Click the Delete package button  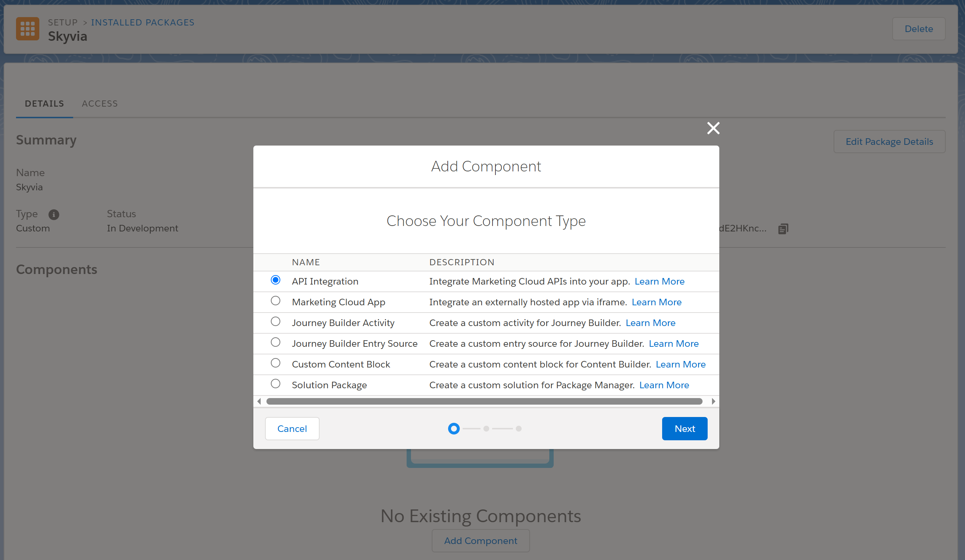tap(919, 29)
